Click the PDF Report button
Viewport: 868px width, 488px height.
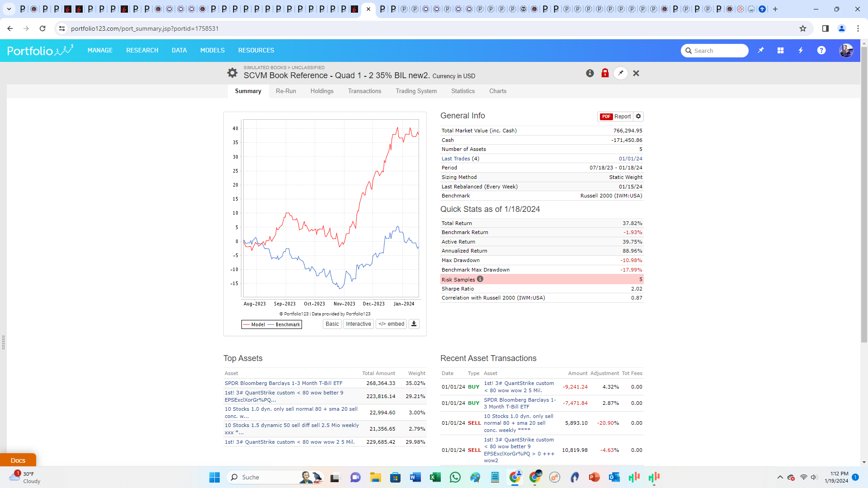tap(615, 117)
